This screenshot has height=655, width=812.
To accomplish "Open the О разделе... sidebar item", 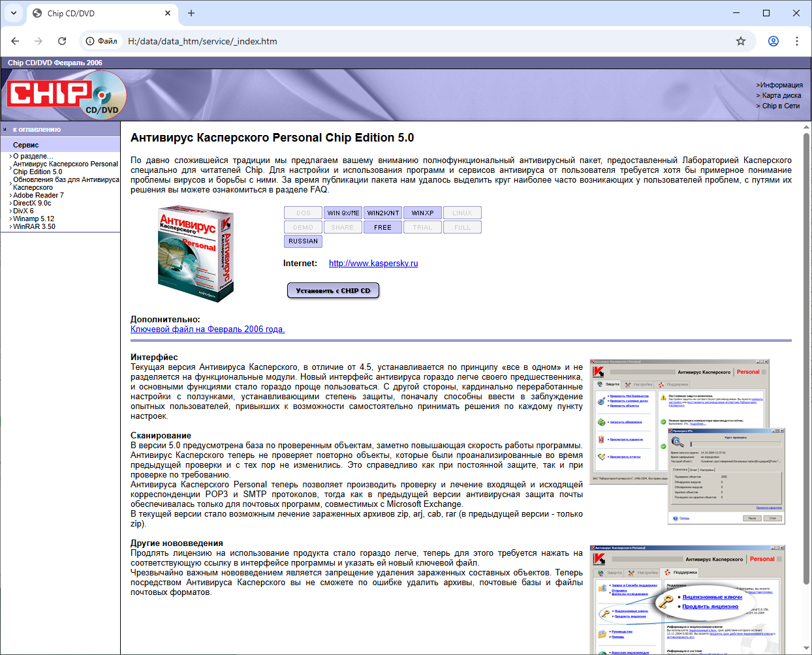I will click(33, 156).
